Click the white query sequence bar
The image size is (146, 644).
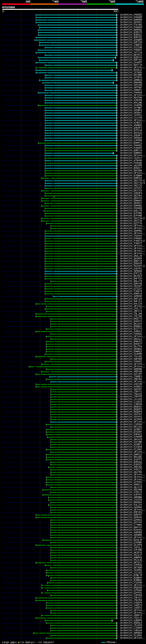pos(60,10)
